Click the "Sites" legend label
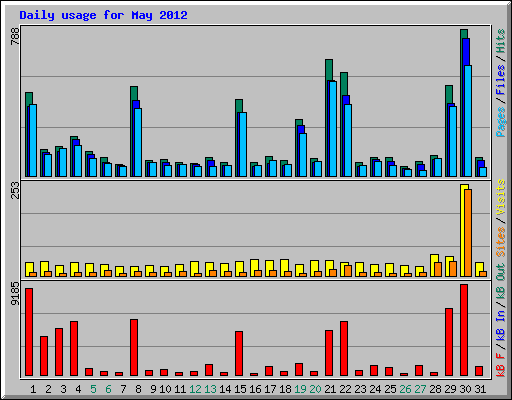Viewport: 512px width, 400px height. (501, 242)
